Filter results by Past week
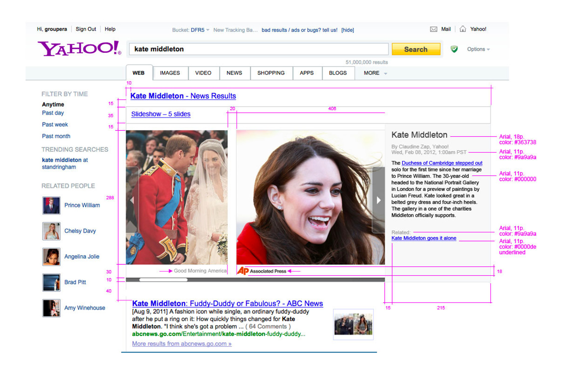This screenshot has height=382, width=588. point(55,124)
